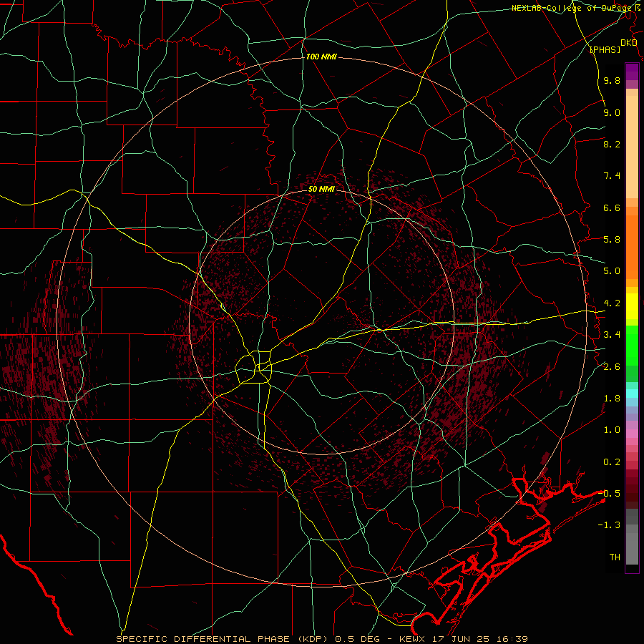This screenshot has height=644, width=644.
Task: Select the -1.3 value on the color scale
Action: (609, 525)
